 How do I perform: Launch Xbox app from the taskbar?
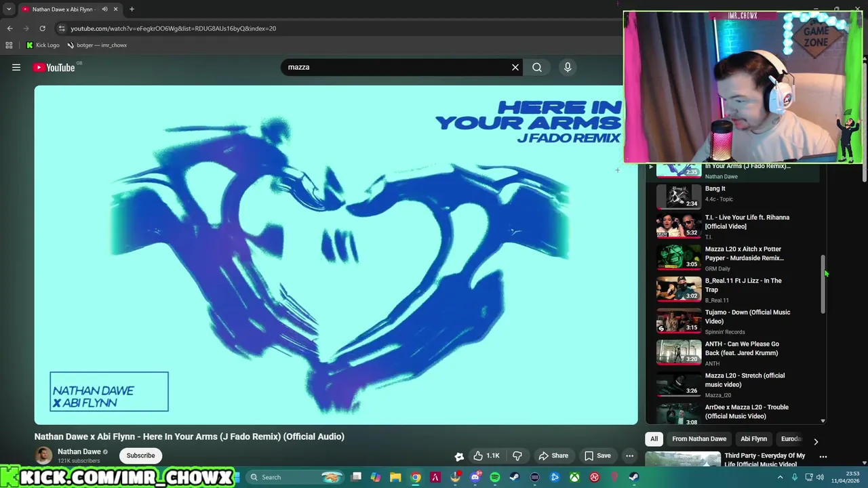point(574,477)
